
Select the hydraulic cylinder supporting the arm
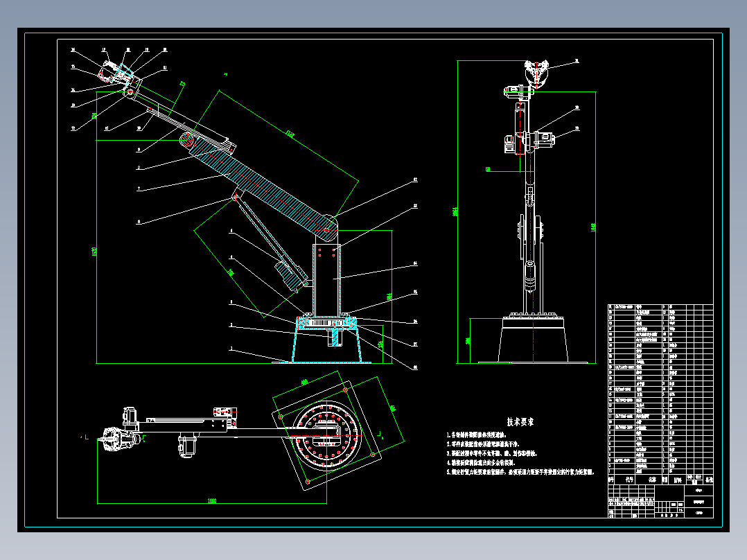click(x=272, y=242)
